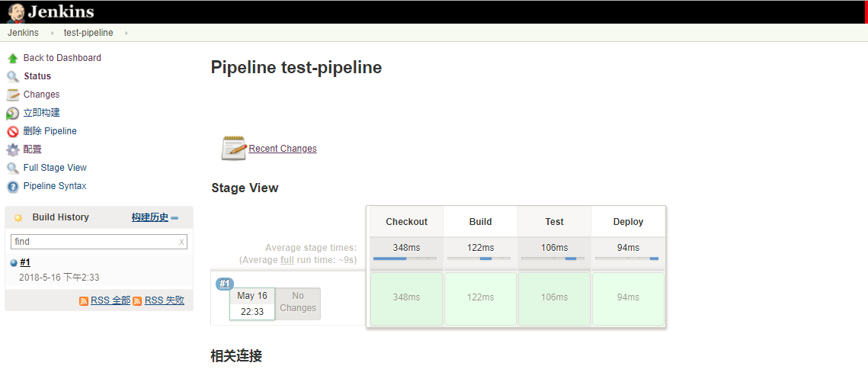
Task: Open Full Stage View
Action: (55, 167)
